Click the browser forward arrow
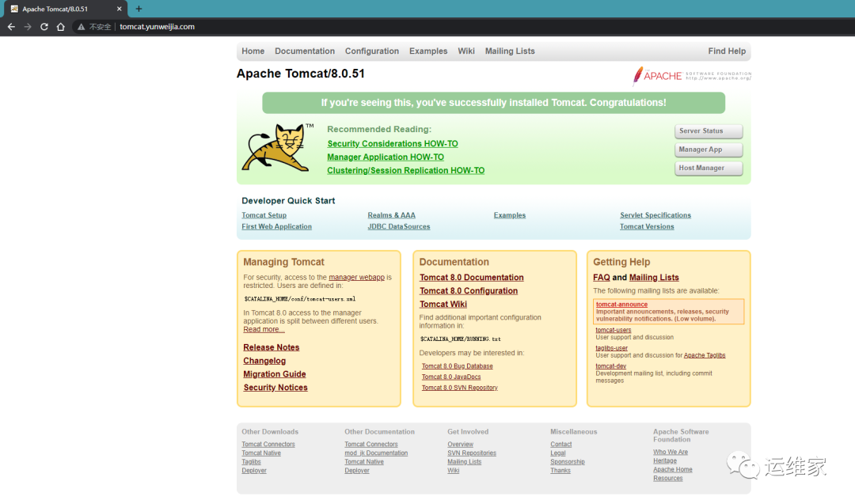This screenshot has width=855, height=504. (28, 27)
